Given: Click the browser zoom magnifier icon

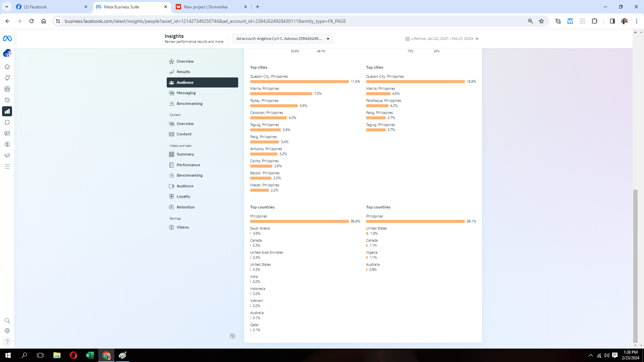Looking at the screenshot, I should [530, 21].
